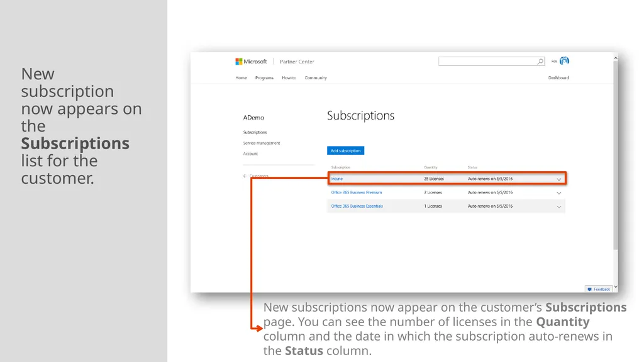Open the Programs menu
Screen dimensions: 644x362
(x=264, y=77)
